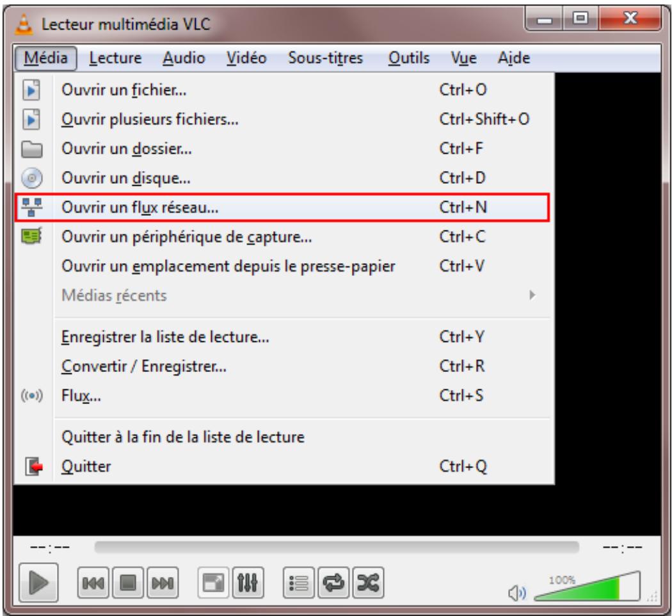This screenshot has height=616, width=672.
Task: Click the exit icon beside Quitter
Action: coord(34,466)
